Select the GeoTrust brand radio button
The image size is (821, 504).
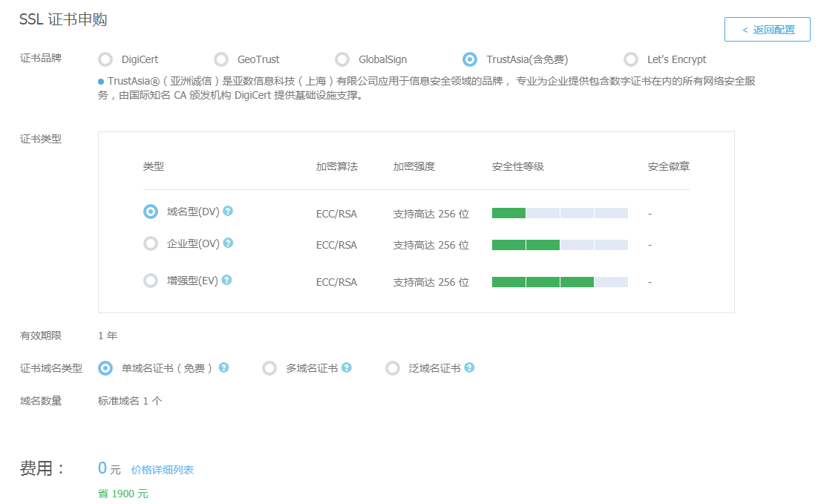221,59
